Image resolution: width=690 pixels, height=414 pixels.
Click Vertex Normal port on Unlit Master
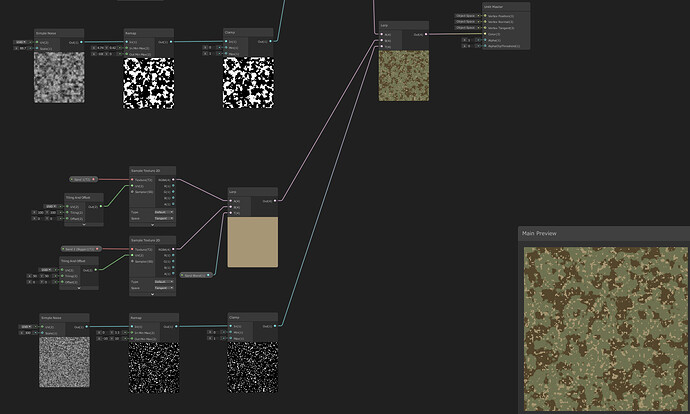pos(485,22)
